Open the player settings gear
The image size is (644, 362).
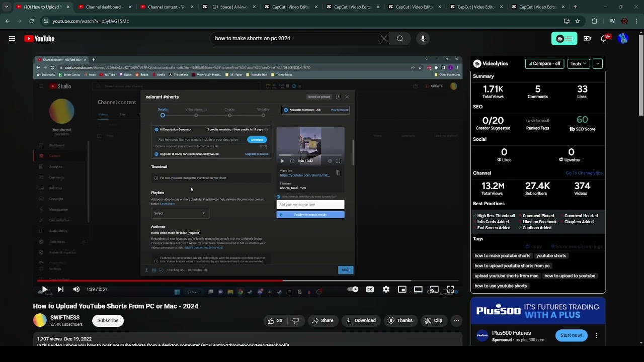point(386,289)
